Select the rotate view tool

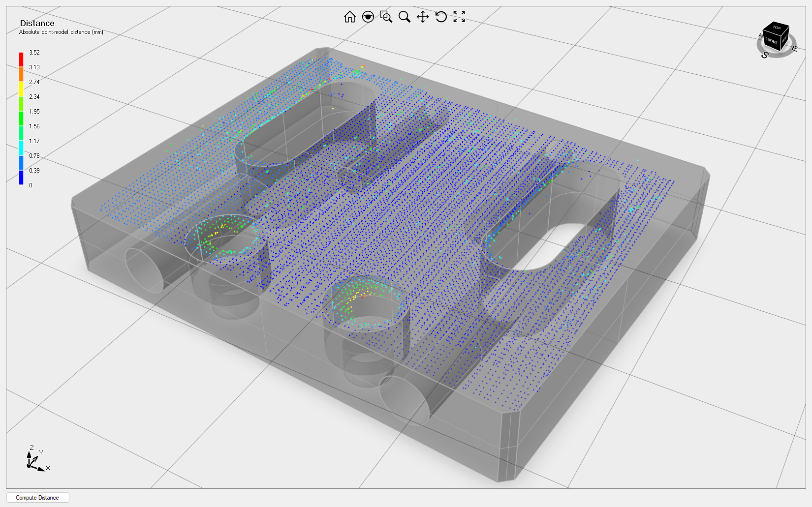(440, 17)
